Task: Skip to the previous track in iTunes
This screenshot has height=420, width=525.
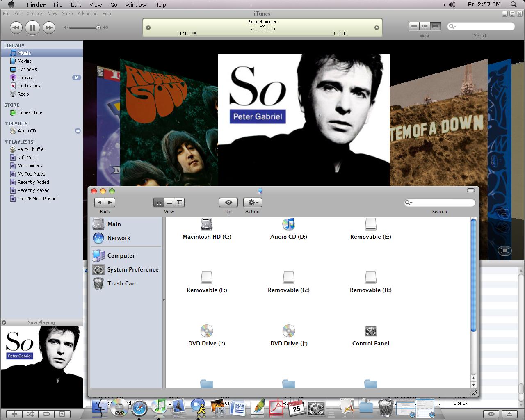Action: (16, 27)
